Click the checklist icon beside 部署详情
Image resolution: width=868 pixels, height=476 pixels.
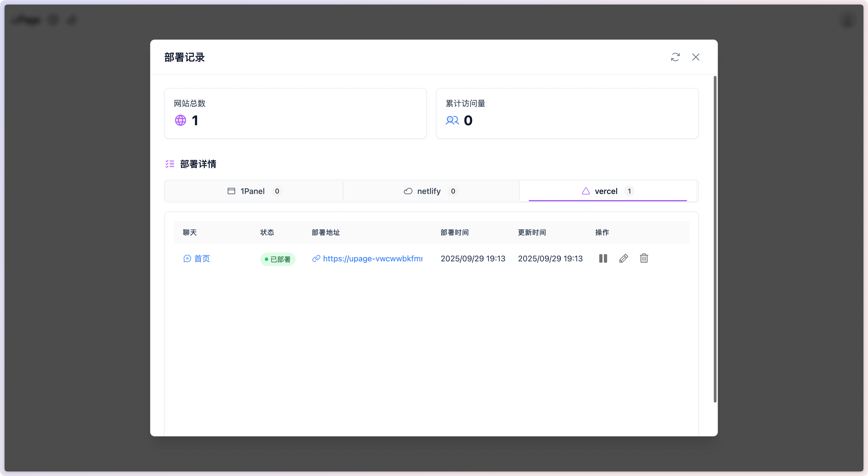(169, 164)
